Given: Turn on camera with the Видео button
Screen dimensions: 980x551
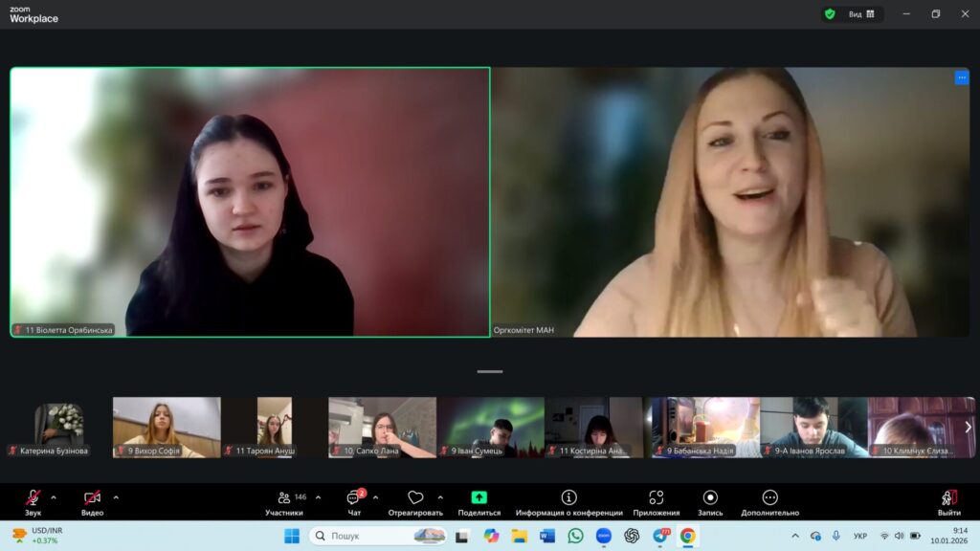Looking at the screenshot, I should (x=92, y=499).
